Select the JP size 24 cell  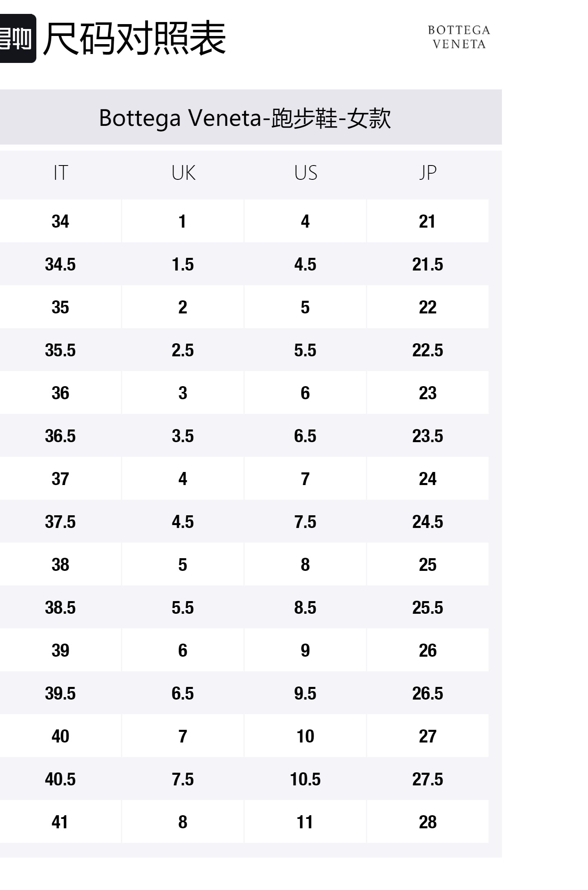[x=428, y=479]
